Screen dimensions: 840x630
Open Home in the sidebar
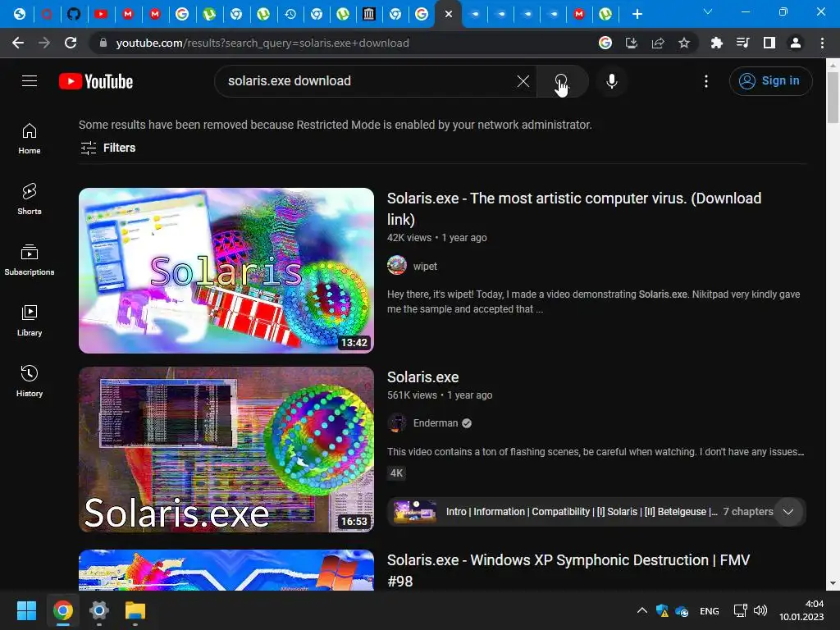pos(30,139)
